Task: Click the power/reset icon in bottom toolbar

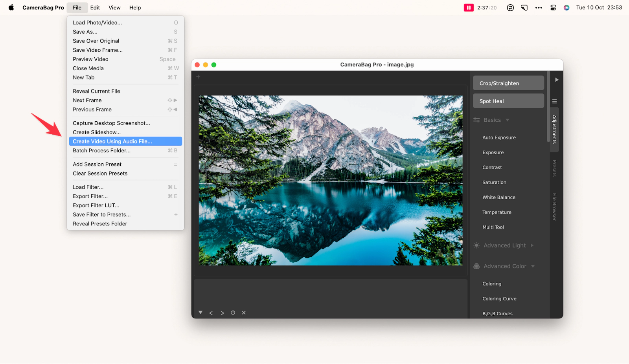Action: tap(233, 313)
